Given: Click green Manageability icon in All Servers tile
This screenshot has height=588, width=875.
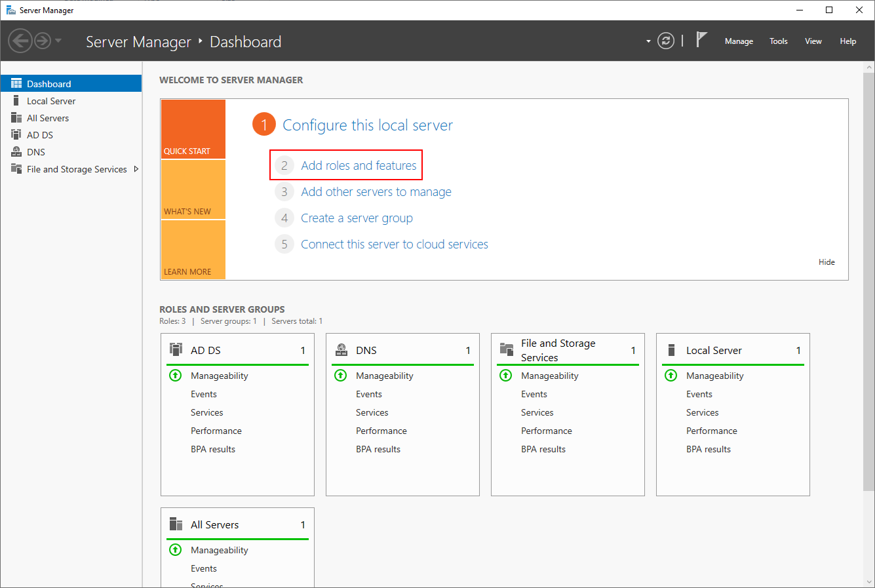Looking at the screenshot, I should (x=176, y=550).
